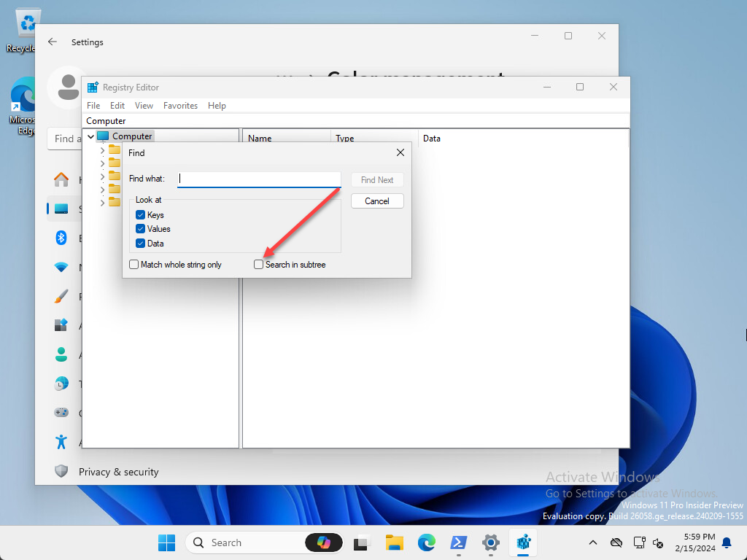Close the Find dialog with X
747x560 pixels.
pos(400,152)
